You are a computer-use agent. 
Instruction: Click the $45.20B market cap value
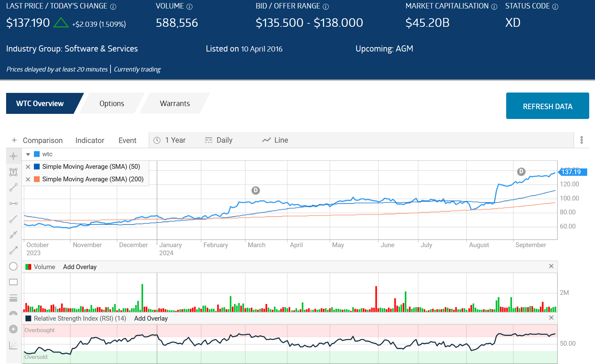428,23
